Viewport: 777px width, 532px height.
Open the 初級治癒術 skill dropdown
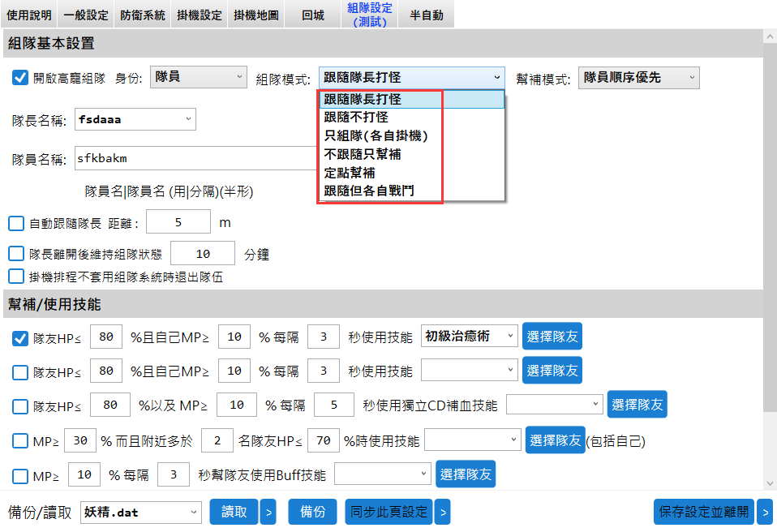tap(470, 336)
